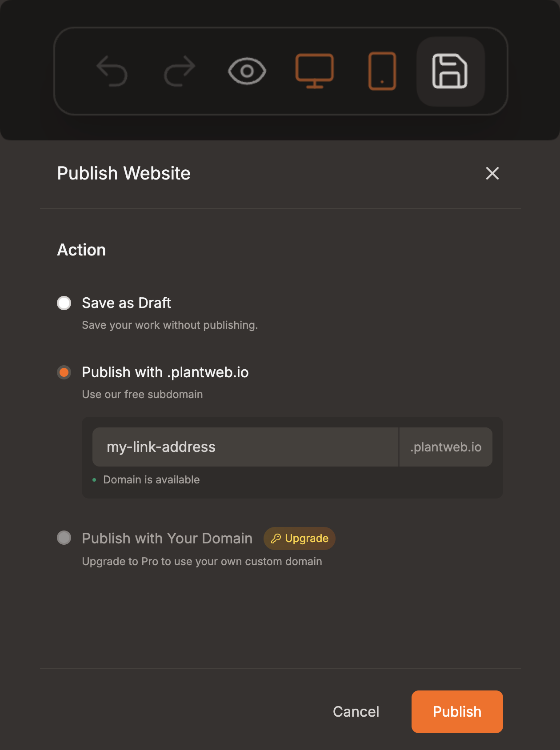Close the Publish Website dialog
This screenshot has width=560, height=750.
tap(492, 173)
